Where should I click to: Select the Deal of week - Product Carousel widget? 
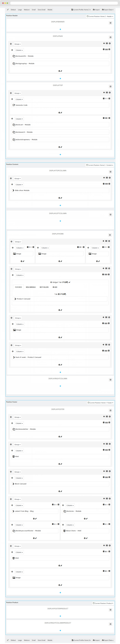pyautogui.click(x=60, y=357)
